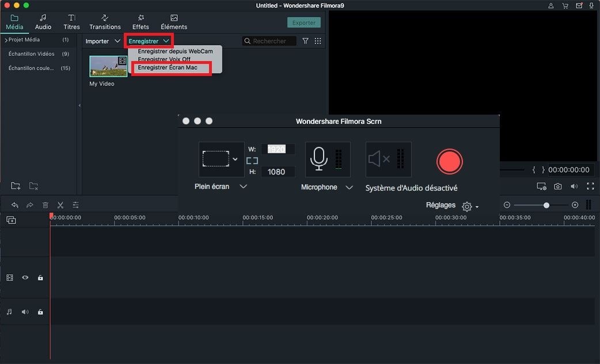Redo the last timeline action
Image resolution: width=600 pixels, height=364 pixels.
(29, 205)
